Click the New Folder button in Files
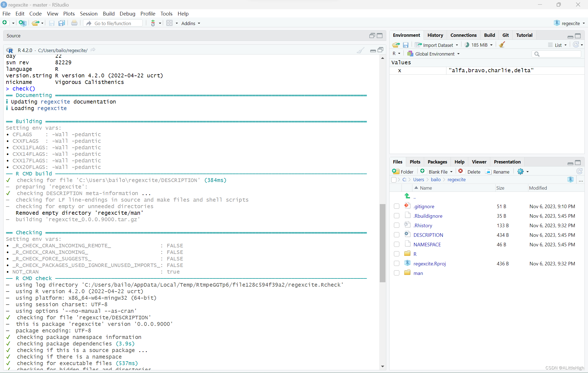 point(403,172)
